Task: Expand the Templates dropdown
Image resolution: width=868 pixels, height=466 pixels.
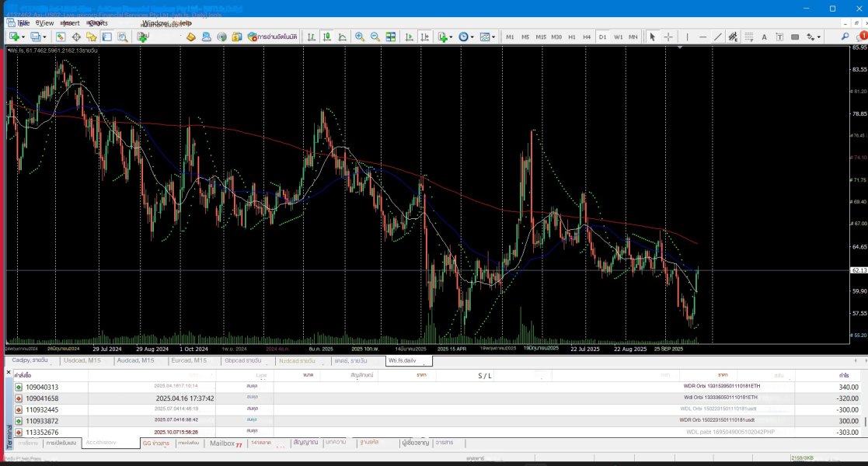Action: click(x=487, y=37)
